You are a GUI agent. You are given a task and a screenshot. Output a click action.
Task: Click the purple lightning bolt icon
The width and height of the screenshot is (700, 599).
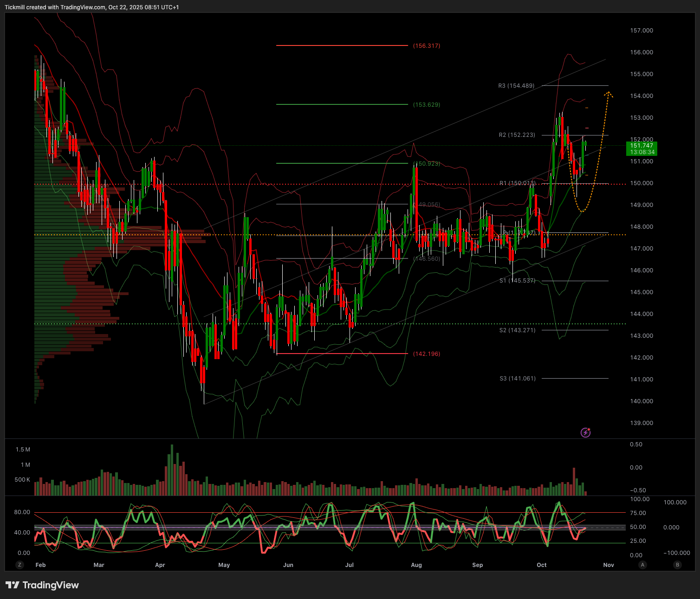(x=586, y=432)
